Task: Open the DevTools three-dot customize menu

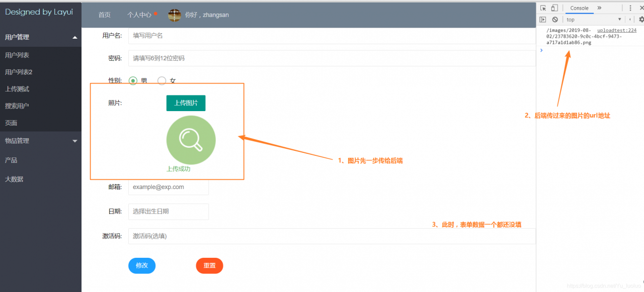Action: click(x=630, y=8)
